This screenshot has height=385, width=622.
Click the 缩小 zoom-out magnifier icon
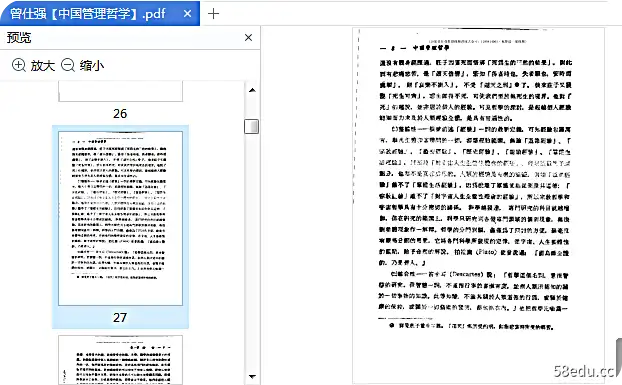[x=68, y=65]
